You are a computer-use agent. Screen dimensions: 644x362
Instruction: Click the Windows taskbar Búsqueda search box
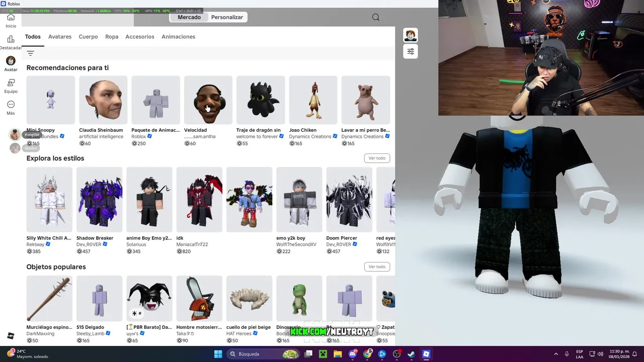coord(264,354)
